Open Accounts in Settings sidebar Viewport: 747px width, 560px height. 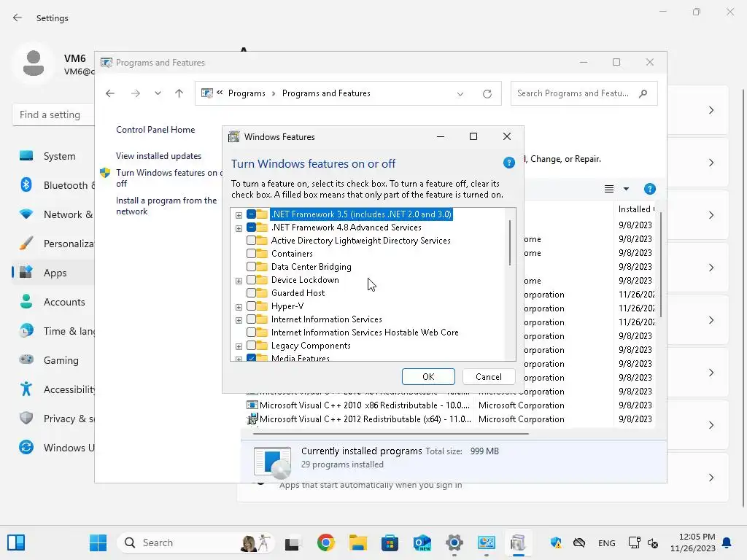53,301
